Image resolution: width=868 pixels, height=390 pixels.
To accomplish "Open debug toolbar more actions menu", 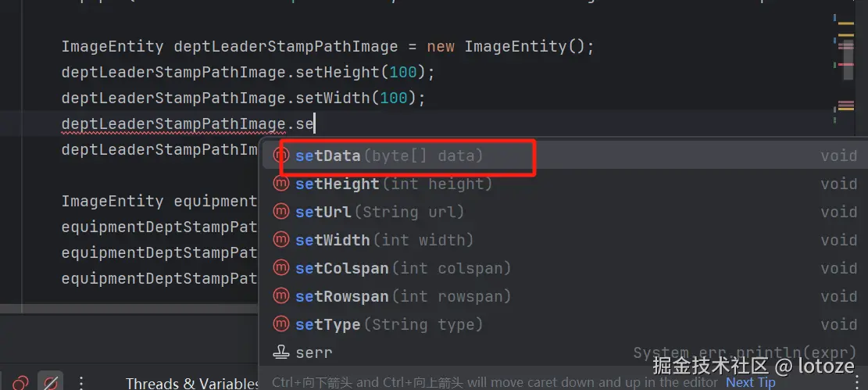I will coord(80,383).
